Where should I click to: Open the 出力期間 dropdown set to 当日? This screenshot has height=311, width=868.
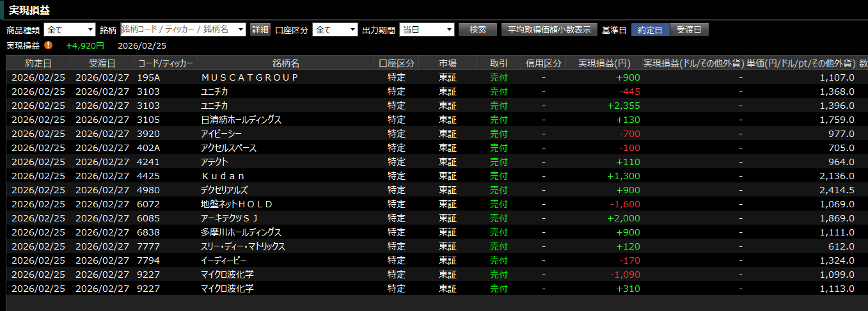pos(426,29)
